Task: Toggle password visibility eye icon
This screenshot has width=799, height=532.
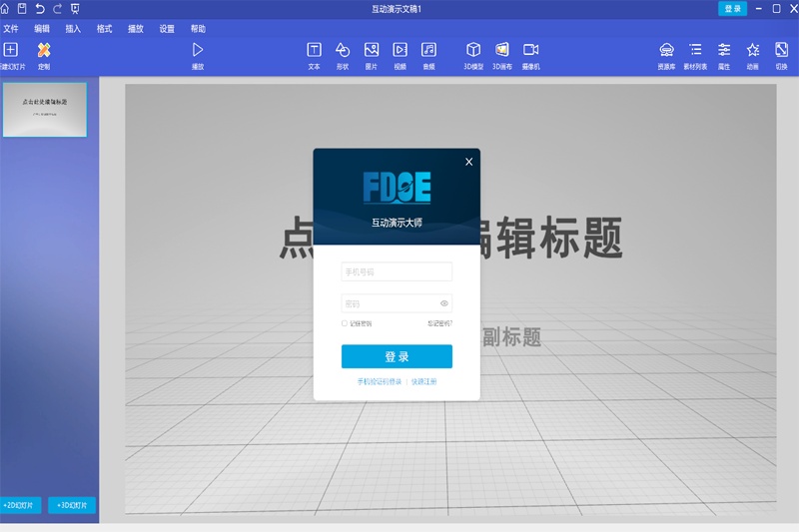Action: (444, 303)
